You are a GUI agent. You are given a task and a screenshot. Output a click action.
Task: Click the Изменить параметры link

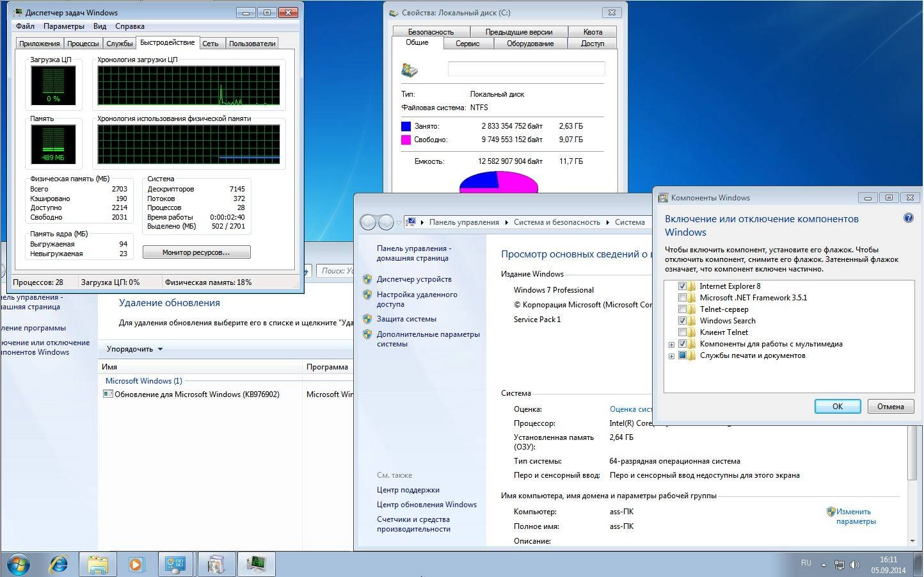pyautogui.click(x=856, y=516)
